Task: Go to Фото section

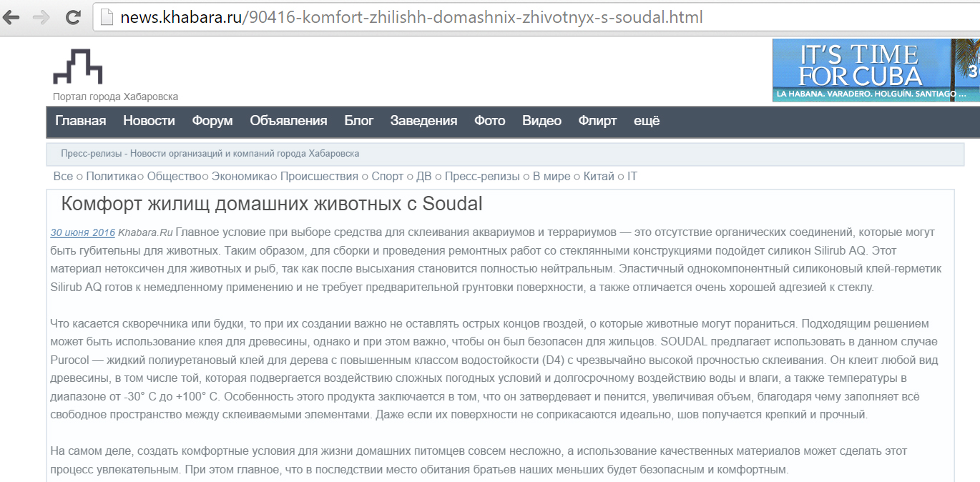Action: (x=490, y=121)
